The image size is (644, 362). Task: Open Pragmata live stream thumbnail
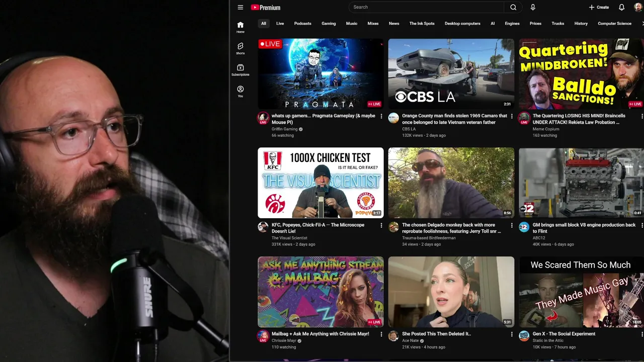(320, 74)
